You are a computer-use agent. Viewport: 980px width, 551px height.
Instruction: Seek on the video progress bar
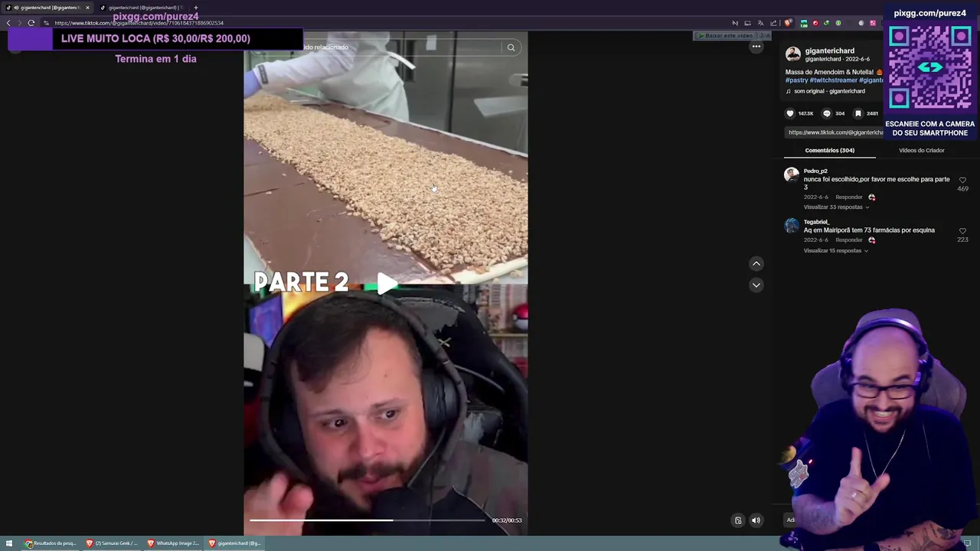(x=367, y=520)
